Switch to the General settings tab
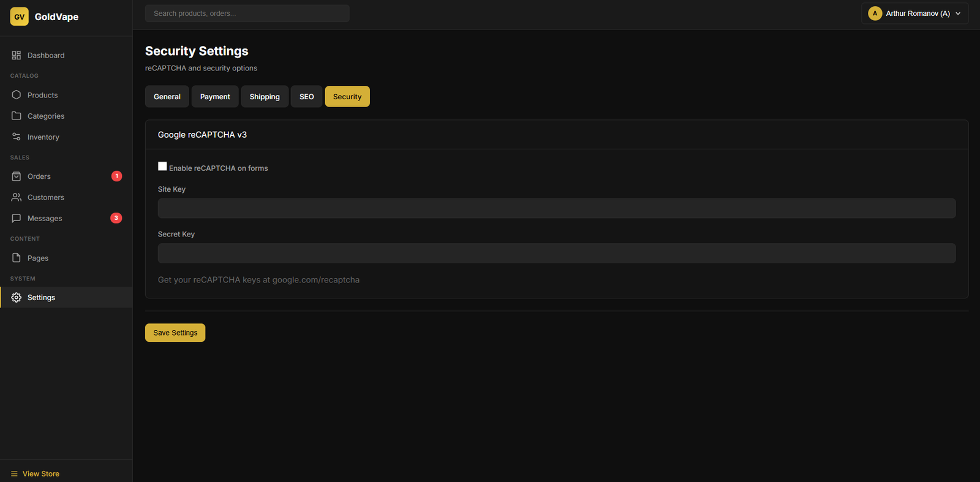 click(x=167, y=97)
